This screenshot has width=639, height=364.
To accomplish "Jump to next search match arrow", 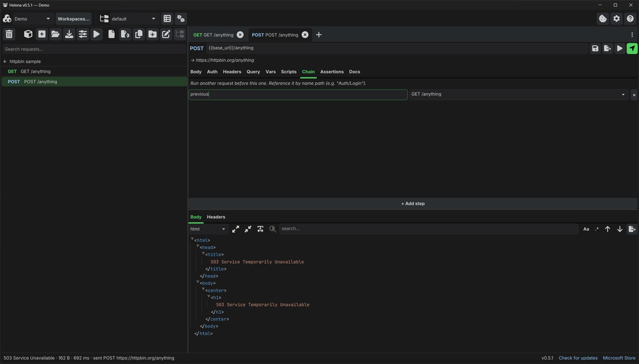I will tap(620, 229).
